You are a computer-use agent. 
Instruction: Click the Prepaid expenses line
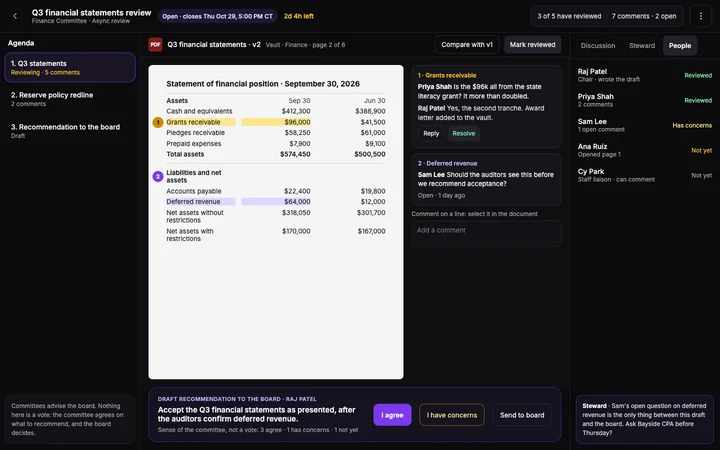pos(276,144)
